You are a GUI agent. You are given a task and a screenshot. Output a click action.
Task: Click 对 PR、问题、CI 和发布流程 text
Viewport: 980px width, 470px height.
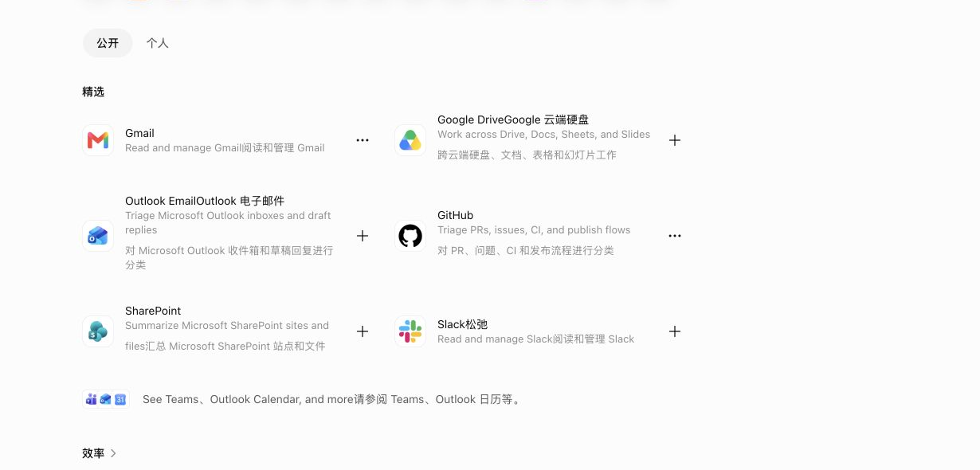pos(526,250)
